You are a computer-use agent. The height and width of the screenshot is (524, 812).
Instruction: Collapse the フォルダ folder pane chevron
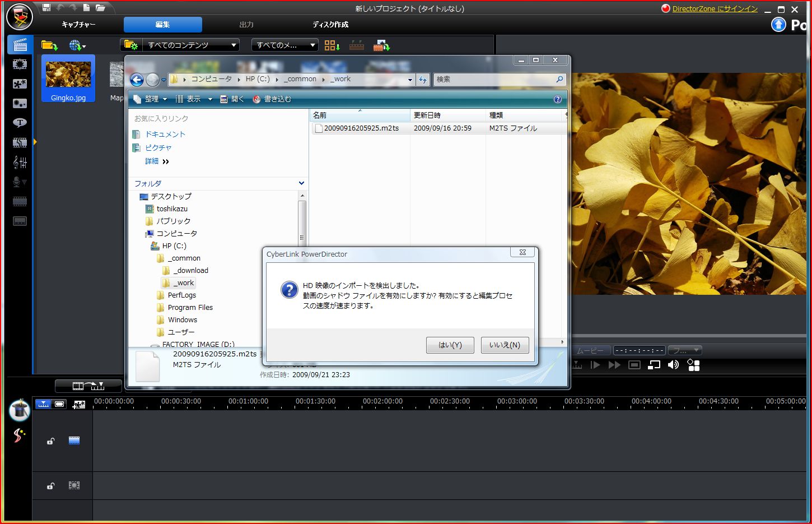301,183
